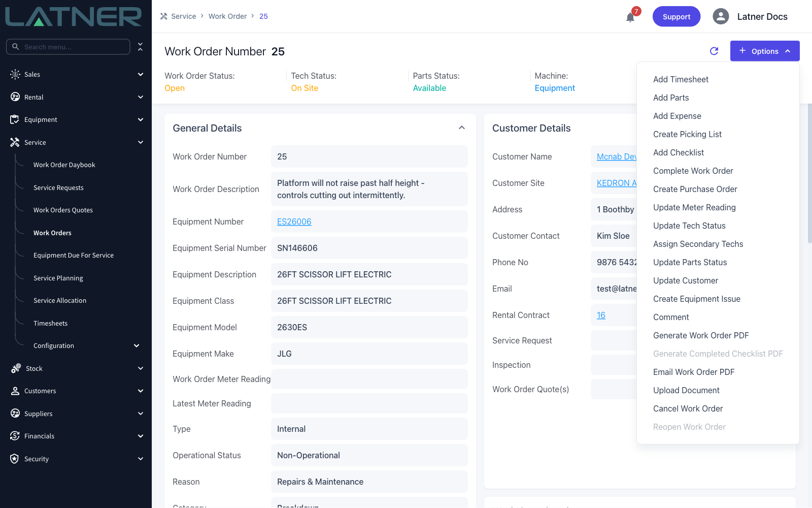Expand the Customers menu chevron
Screen dimensions: 812x508
tap(141, 391)
